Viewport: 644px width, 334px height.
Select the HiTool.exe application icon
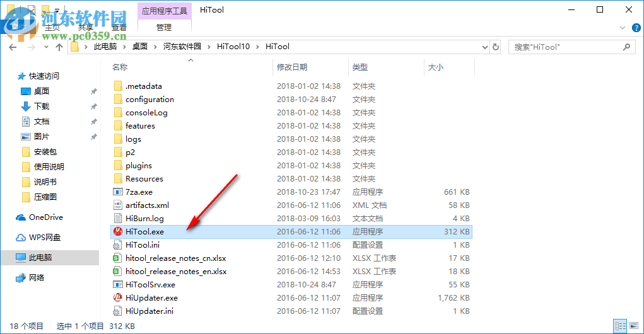[118, 231]
